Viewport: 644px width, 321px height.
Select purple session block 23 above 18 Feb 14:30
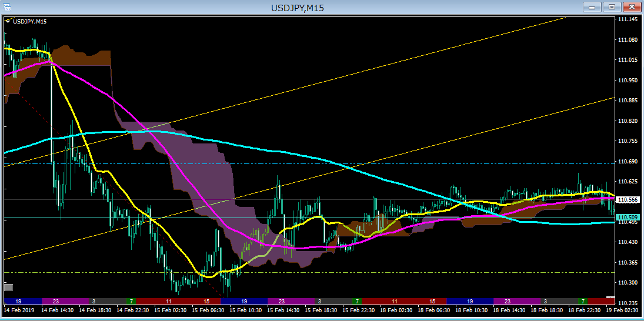click(x=517, y=301)
